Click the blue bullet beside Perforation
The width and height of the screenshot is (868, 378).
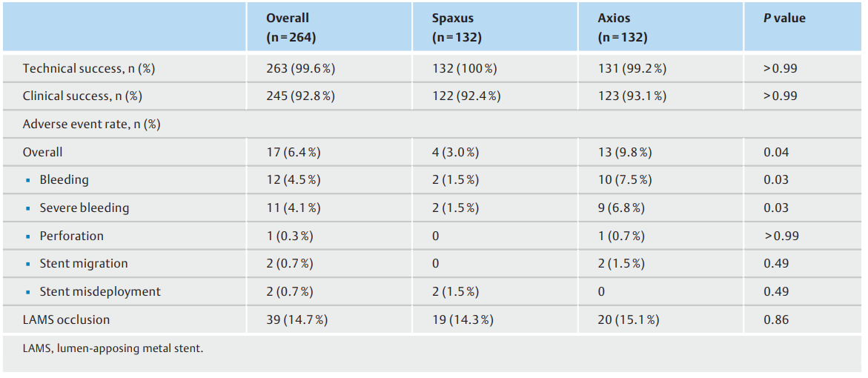point(27,236)
